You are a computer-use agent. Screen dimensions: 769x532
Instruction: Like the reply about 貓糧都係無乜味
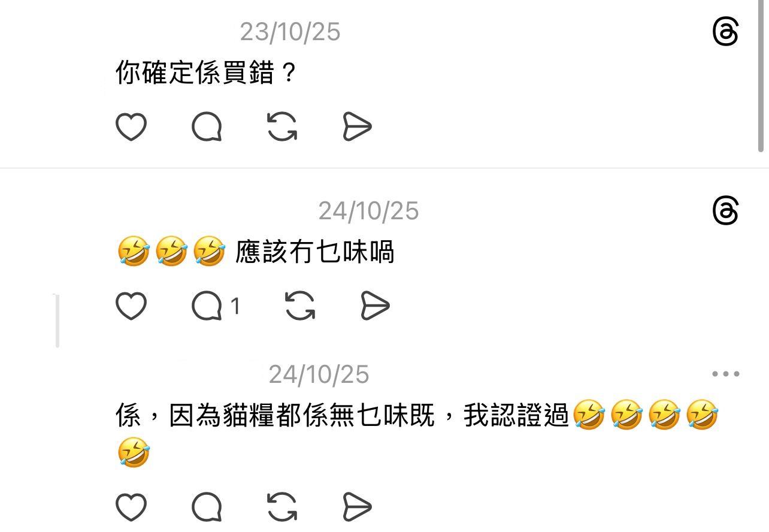tap(131, 507)
